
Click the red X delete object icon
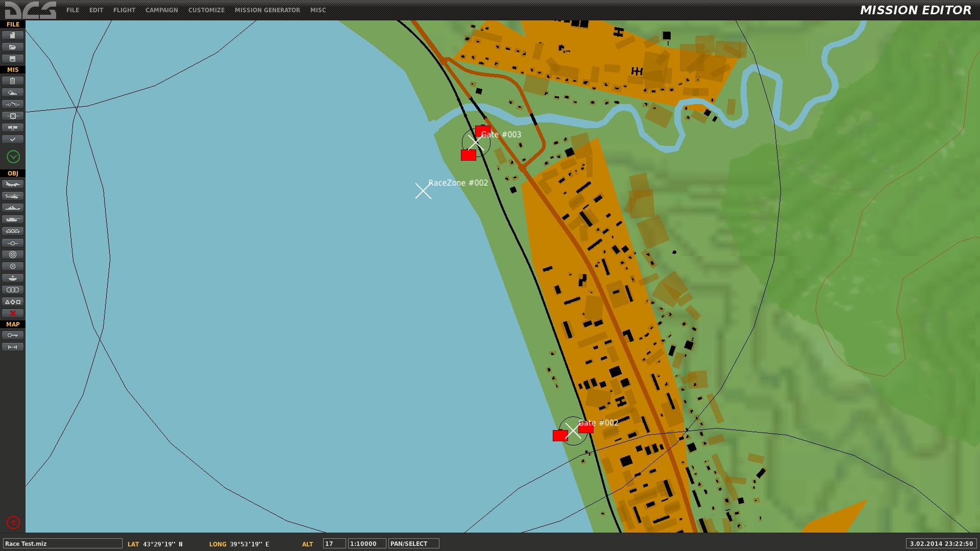[x=13, y=313]
